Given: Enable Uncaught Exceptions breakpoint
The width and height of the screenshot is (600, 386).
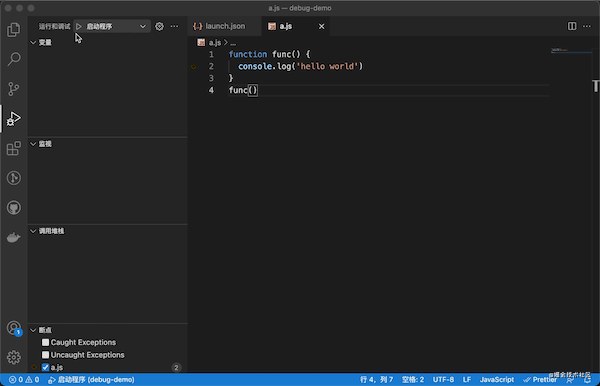Looking at the screenshot, I should pos(46,355).
